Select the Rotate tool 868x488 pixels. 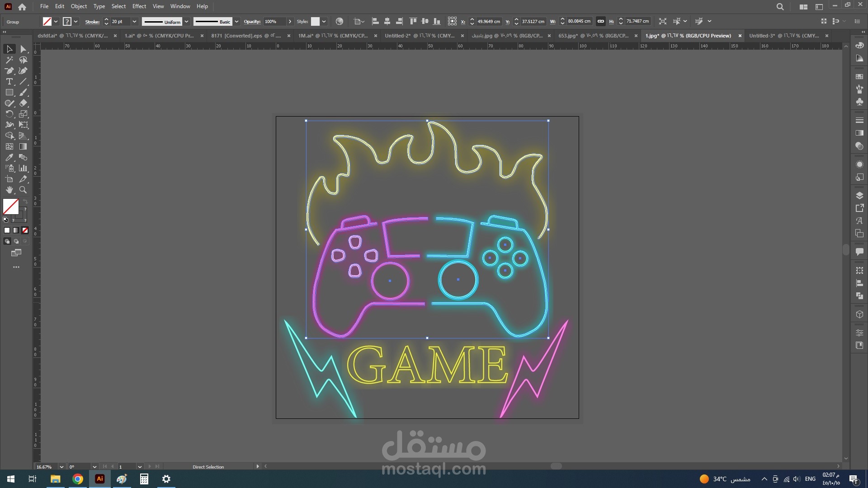tap(9, 114)
